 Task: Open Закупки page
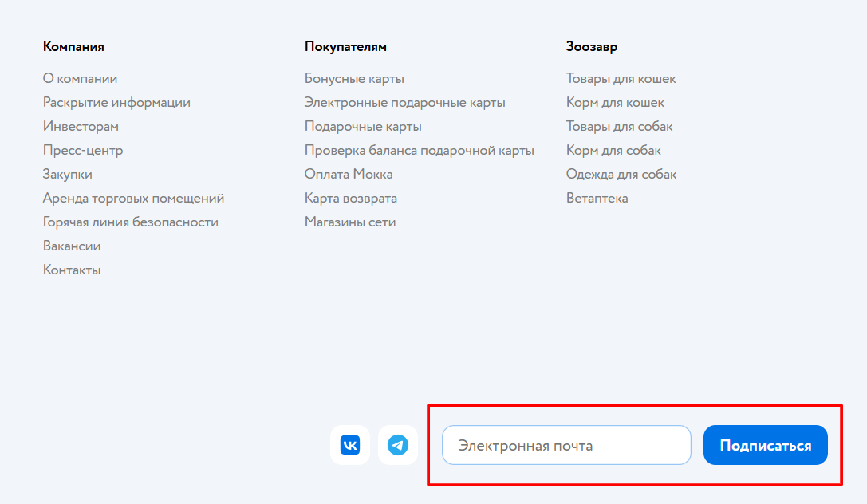(67, 174)
